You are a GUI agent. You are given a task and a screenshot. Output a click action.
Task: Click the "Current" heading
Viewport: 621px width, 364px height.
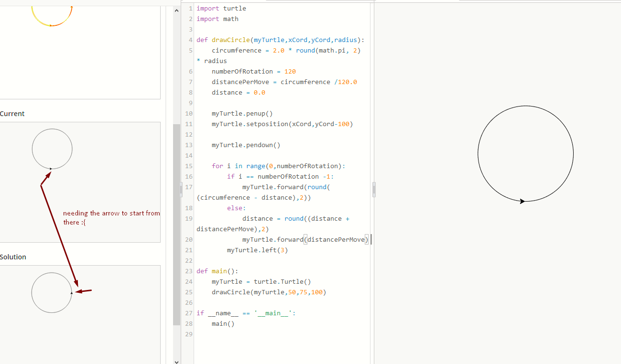(x=12, y=114)
